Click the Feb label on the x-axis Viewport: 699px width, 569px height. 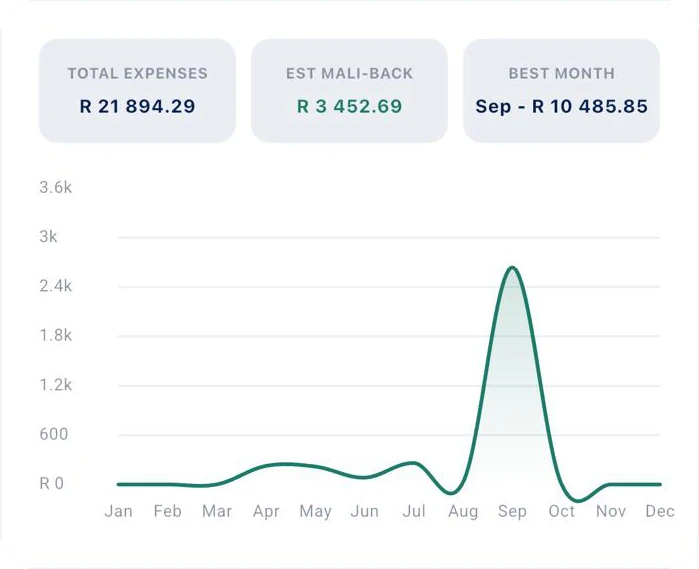pos(168,511)
